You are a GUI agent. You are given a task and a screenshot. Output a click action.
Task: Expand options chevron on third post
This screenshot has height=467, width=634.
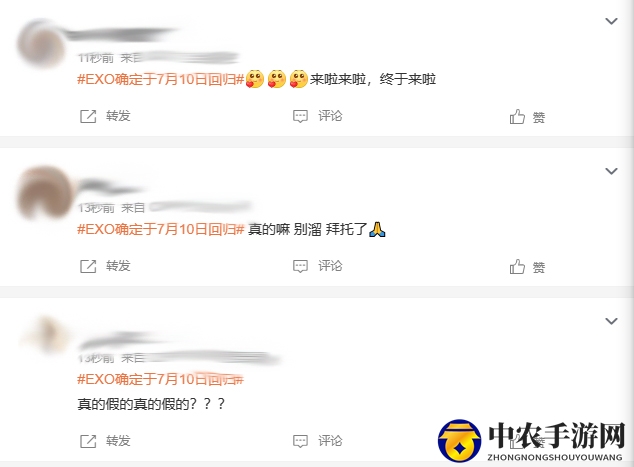point(611,321)
